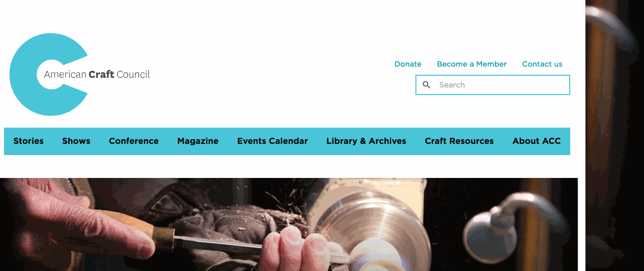The width and height of the screenshot is (644, 271).
Task: Select Library & Archives in the nav bar
Action: pyautogui.click(x=366, y=141)
